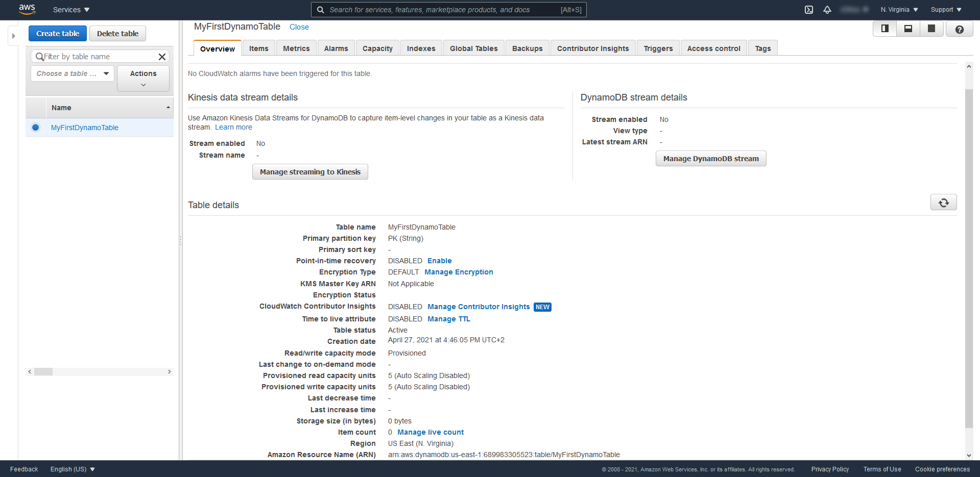Image resolution: width=980 pixels, height=477 pixels.
Task: Refresh the table details
Action: pyautogui.click(x=944, y=203)
